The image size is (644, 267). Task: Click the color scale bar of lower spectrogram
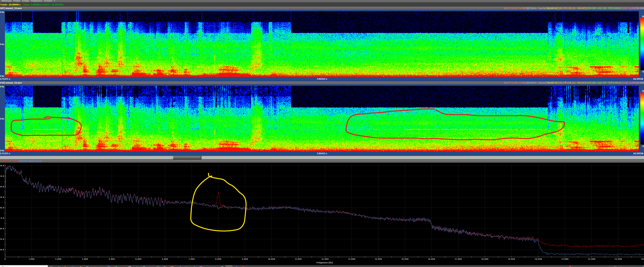click(642, 118)
